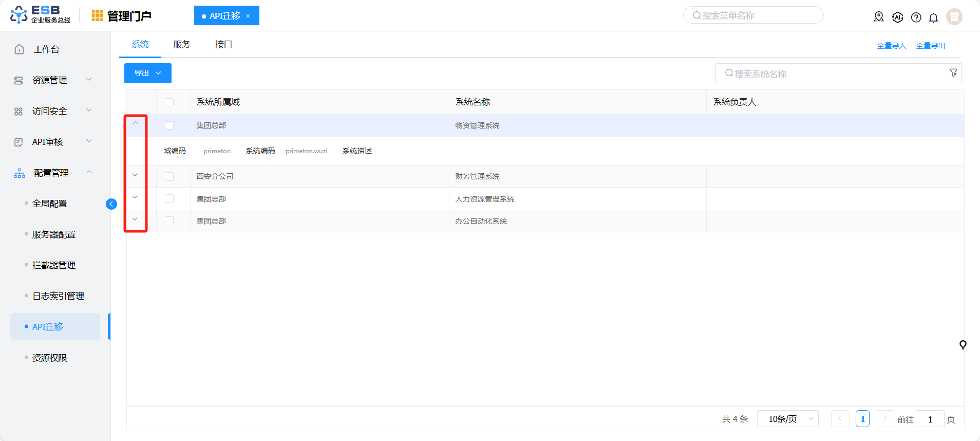Toggle the select-all header checkbox
Image resolution: width=980 pixels, height=441 pixels.
point(169,102)
